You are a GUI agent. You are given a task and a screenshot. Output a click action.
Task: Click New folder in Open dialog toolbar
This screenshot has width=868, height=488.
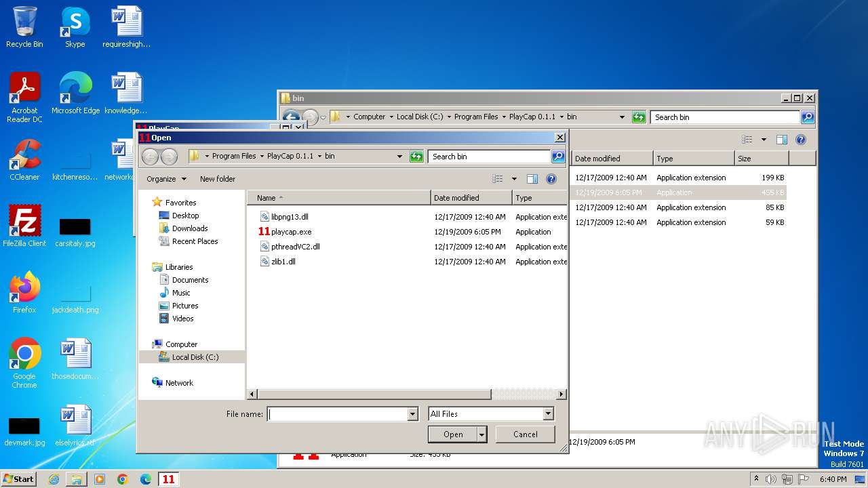pyautogui.click(x=218, y=179)
